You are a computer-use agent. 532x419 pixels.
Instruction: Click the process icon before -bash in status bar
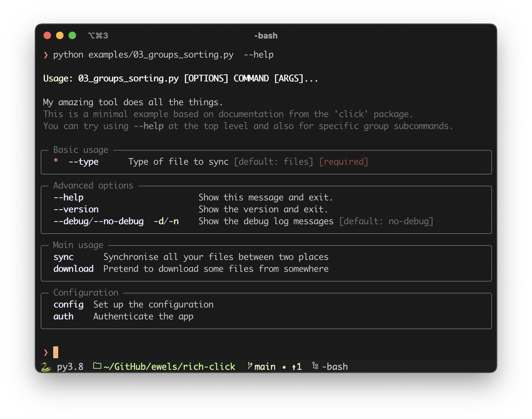(x=315, y=367)
